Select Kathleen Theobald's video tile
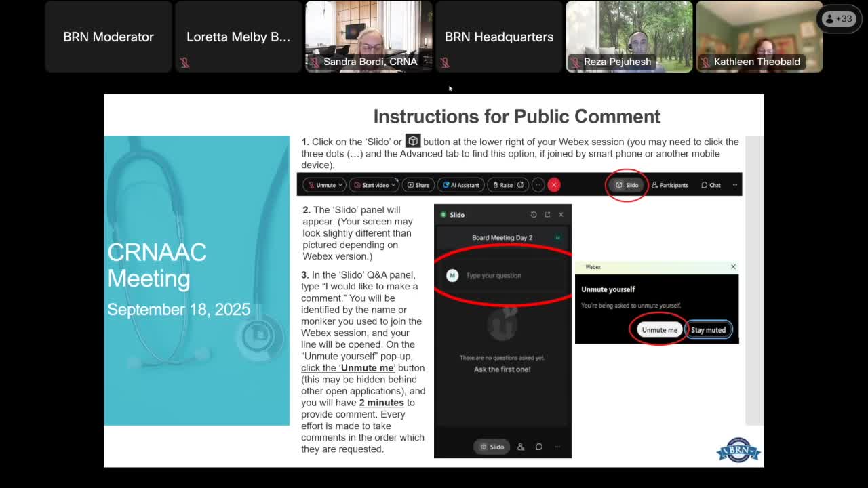This screenshot has height=488, width=868. 759,37
